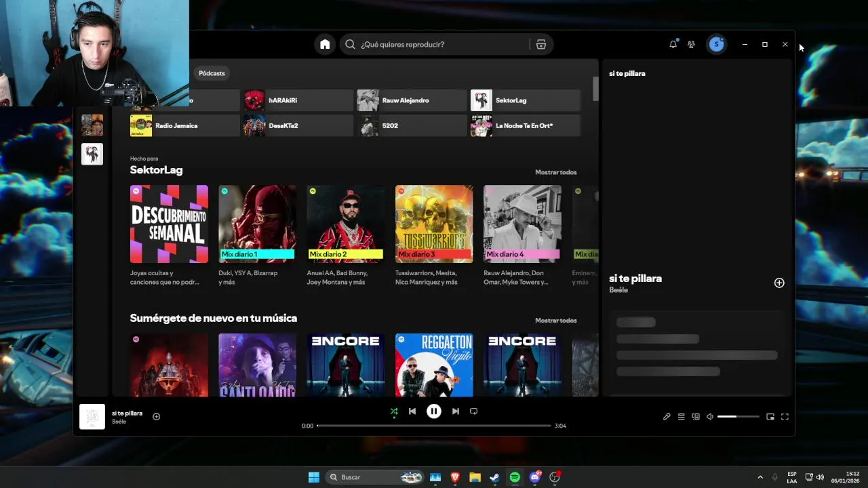The width and height of the screenshot is (868, 488).
Task: Open the user profile avatar 'S'
Action: point(716,44)
